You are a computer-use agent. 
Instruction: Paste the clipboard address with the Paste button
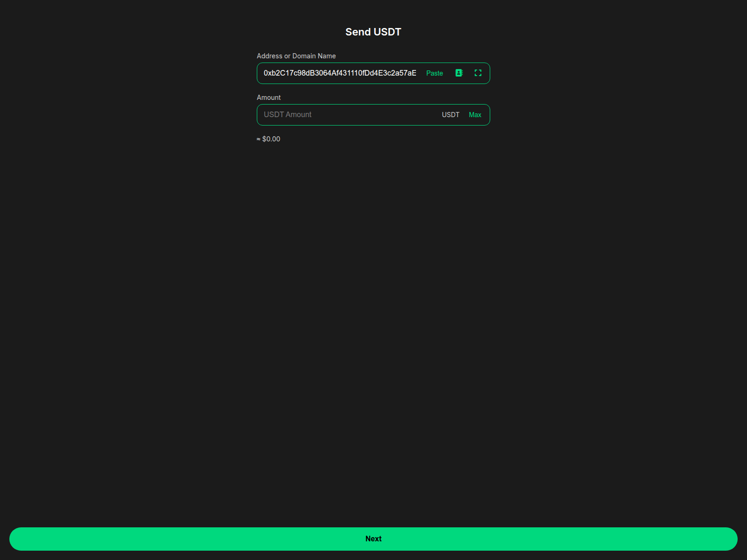point(434,73)
